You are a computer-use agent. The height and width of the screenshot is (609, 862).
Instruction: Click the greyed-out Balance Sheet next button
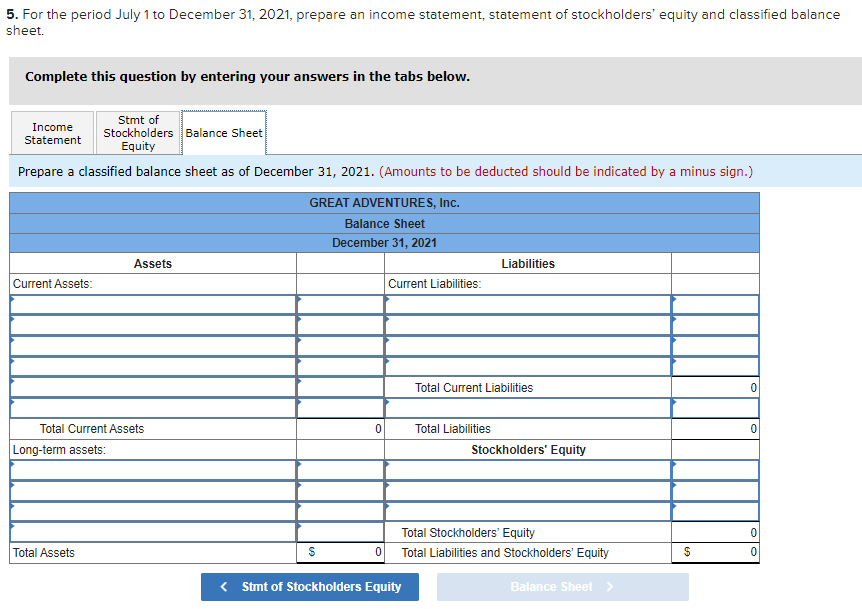[x=562, y=586]
